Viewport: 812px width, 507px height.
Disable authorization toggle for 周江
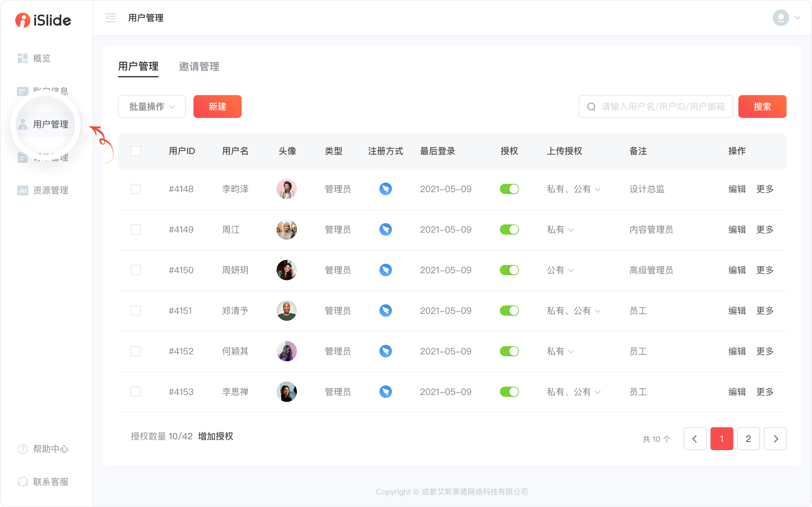[x=509, y=230]
